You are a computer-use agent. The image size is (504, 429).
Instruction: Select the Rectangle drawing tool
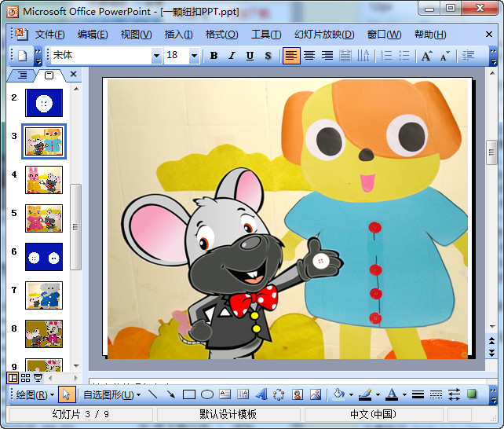pyautogui.click(x=189, y=394)
